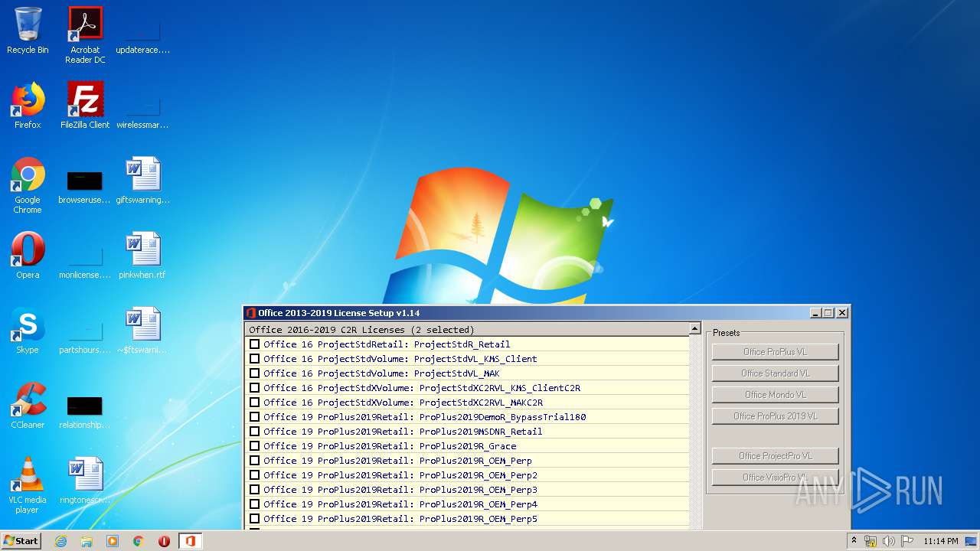Open Internet Explorer from taskbar
This screenshot has height=551, width=980.
pos(60,541)
